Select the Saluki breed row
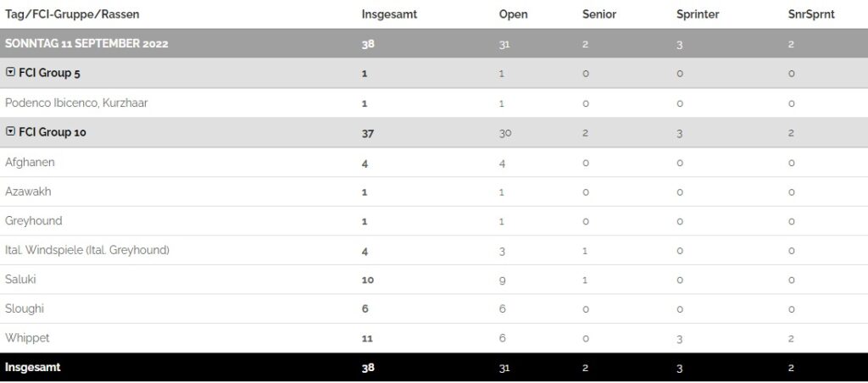This screenshot has width=868, height=383. coord(20,279)
